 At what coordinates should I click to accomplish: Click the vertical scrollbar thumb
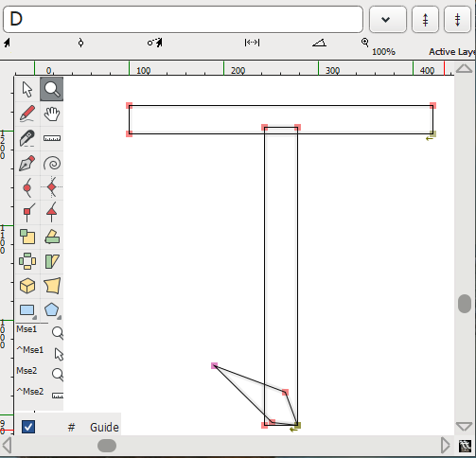point(465,304)
